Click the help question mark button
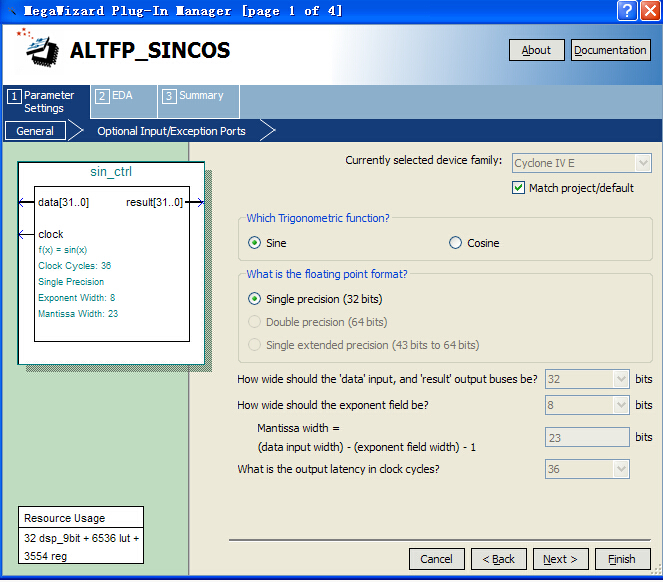 (x=627, y=11)
